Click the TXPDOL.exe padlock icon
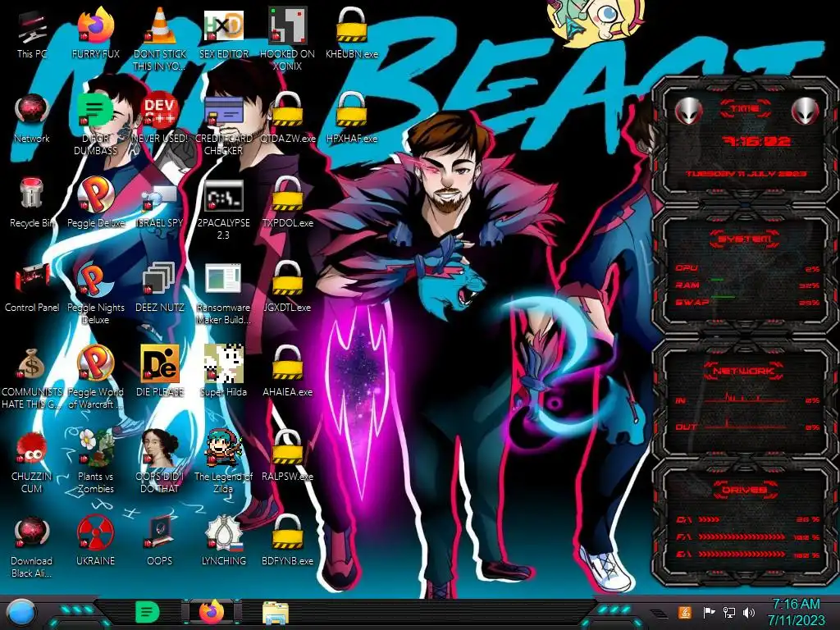The height and width of the screenshot is (630, 840). click(x=288, y=203)
